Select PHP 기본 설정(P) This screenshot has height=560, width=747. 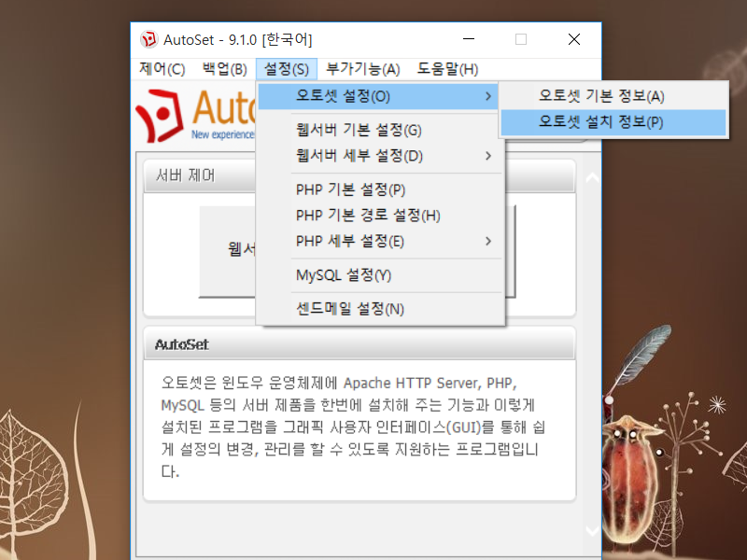point(379,189)
